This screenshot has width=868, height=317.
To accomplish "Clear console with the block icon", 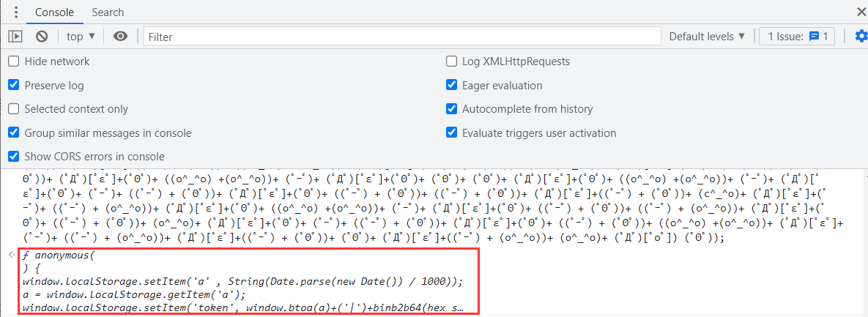I will click(x=42, y=36).
